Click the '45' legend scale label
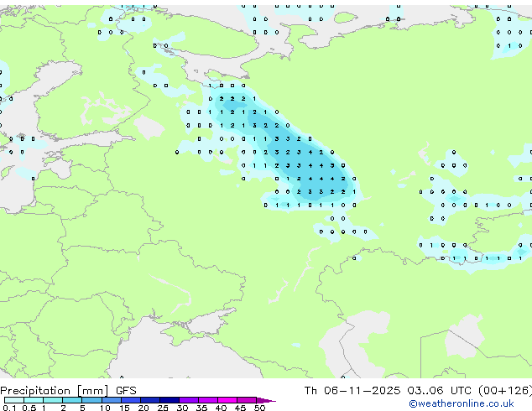The image size is (532, 411). (x=240, y=408)
